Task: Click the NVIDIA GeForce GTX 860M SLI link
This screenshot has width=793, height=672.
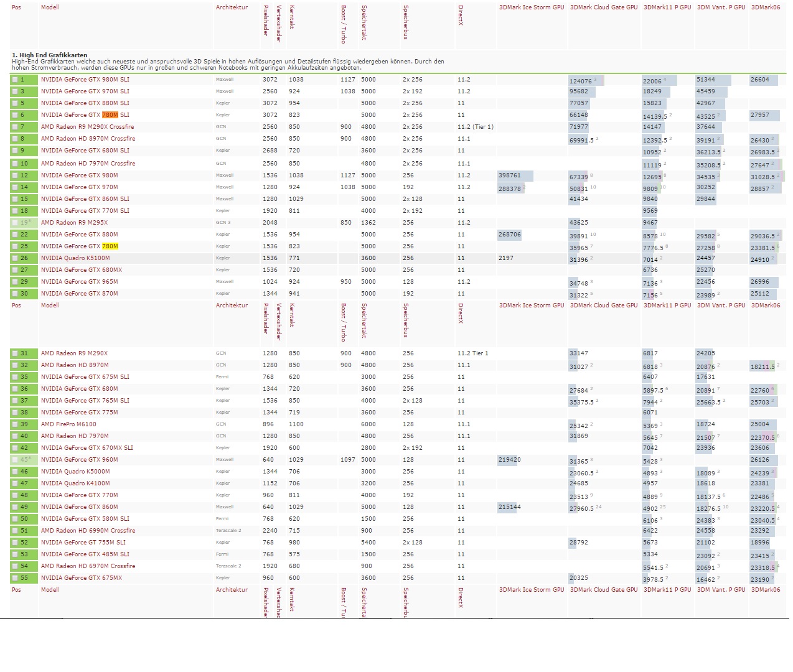Action: click(x=85, y=199)
